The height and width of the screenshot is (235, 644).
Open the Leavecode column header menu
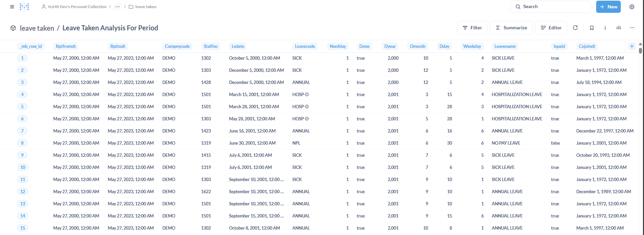[304, 46]
